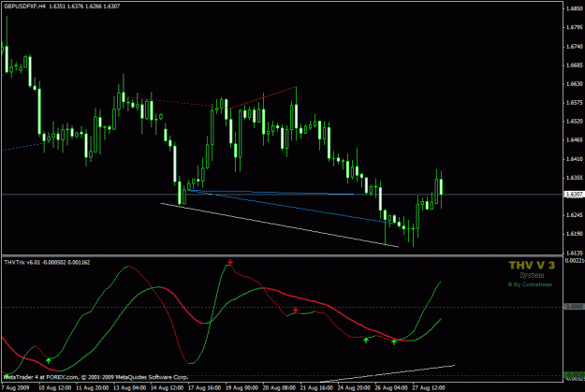The image size is (585, 392).
Task: Click the 1.6135 price axis label
Action: coord(574,253)
